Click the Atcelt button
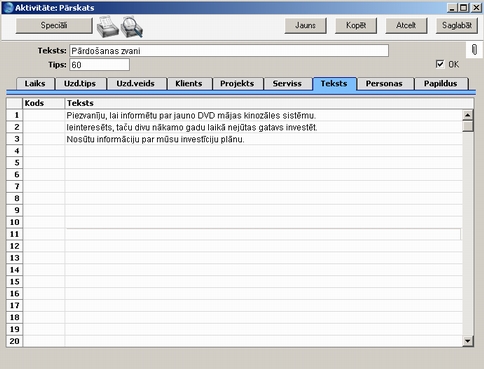 pyautogui.click(x=406, y=25)
